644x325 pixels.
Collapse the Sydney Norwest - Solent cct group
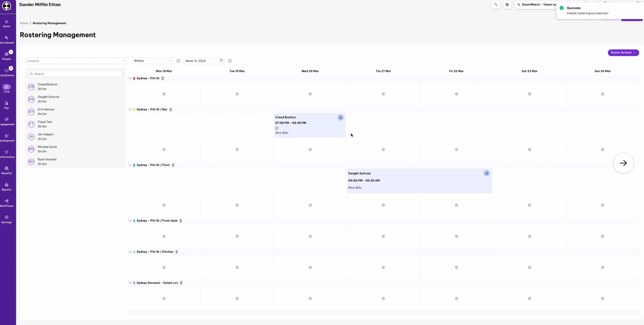click(x=130, y=283)
